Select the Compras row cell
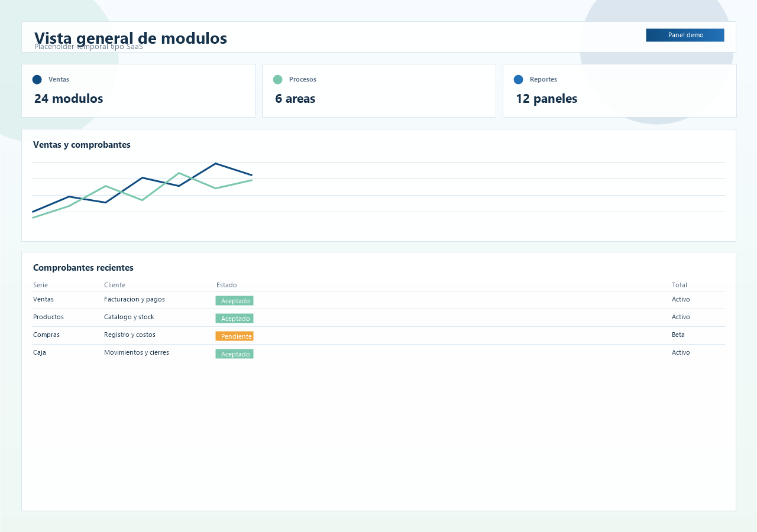The height and width of the screenshot is (532, 757). tap(46, 335)
